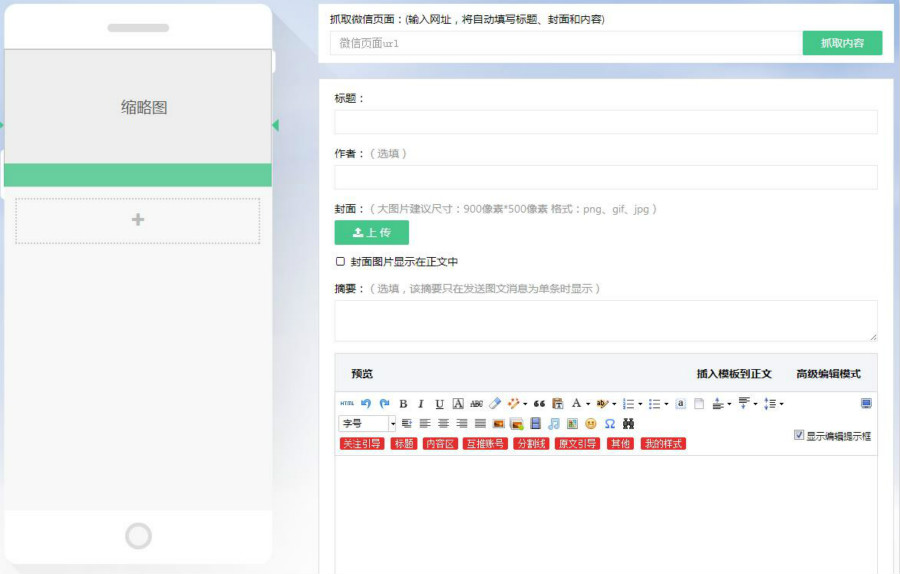Viewport: 900px width, 574px height.
Task: Expand the ordered list style dropdown arrow
Action: (640, 404)
